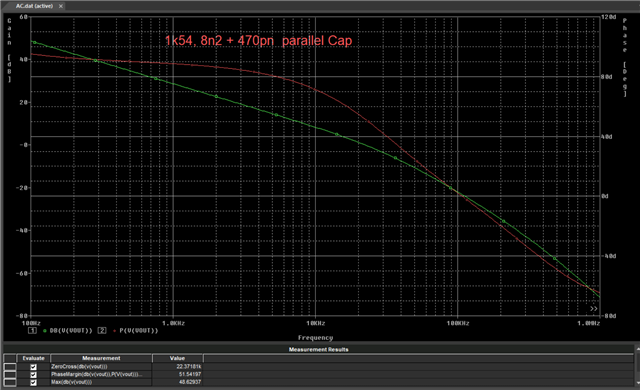Select Y-axis 2 legend marker
The height and width of the screenshot is (390, 640).
pyautogui.click(x=102, y=330)
